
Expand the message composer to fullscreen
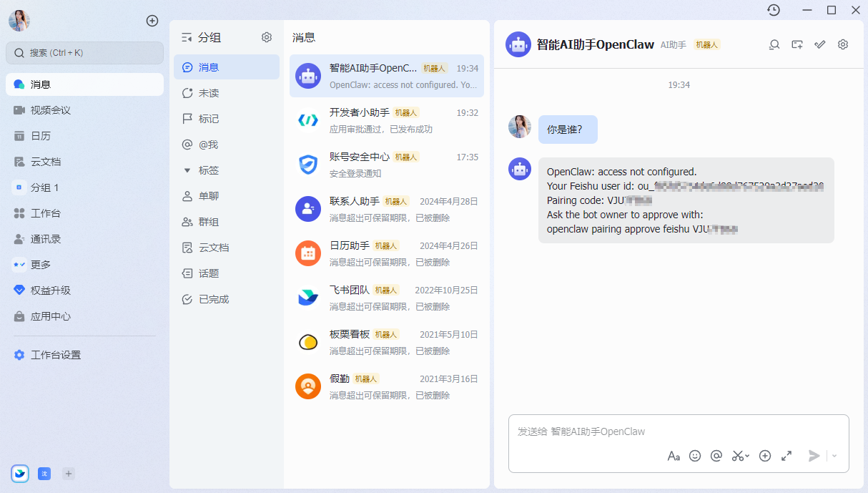(786, 456)
